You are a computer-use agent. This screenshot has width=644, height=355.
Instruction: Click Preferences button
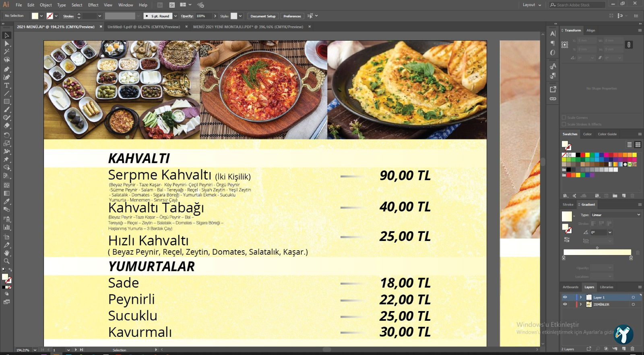[x=292, y=16]
